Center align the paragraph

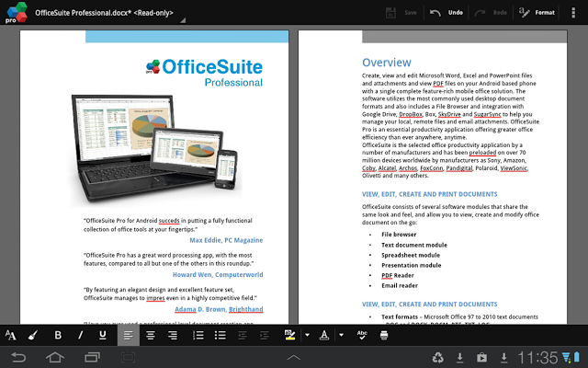coord(150,336)
